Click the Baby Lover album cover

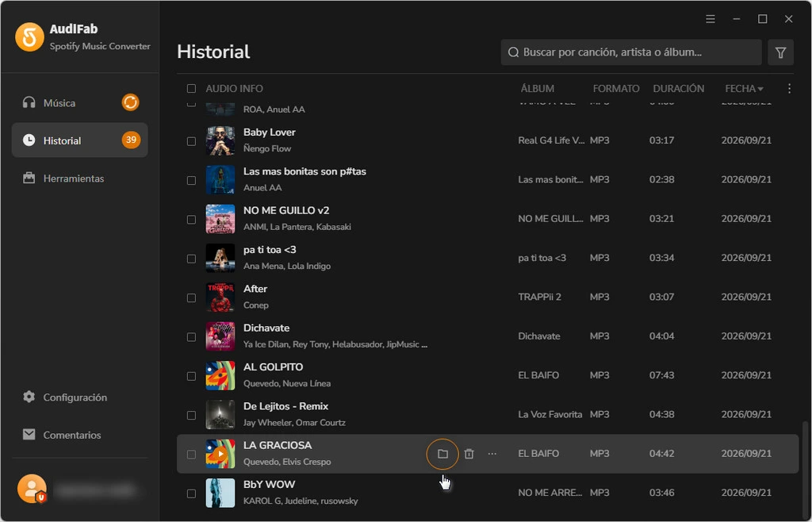point(220,140)
